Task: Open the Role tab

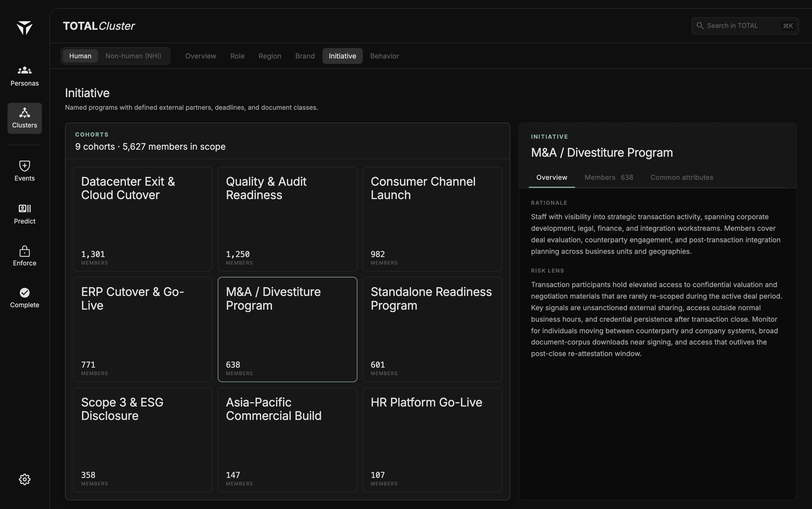Action: pyautogui.click(x=237, y=56)
